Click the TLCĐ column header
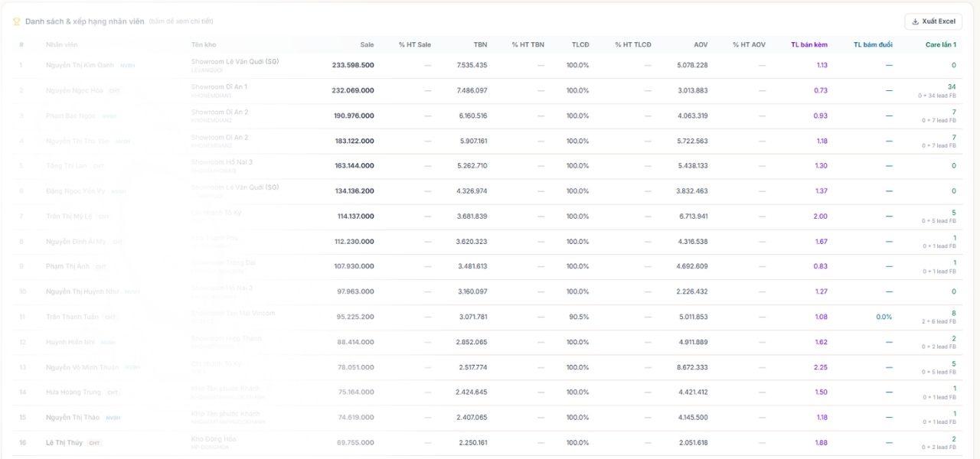The height and width of the screenshot is (459, 980). [580, 44]
